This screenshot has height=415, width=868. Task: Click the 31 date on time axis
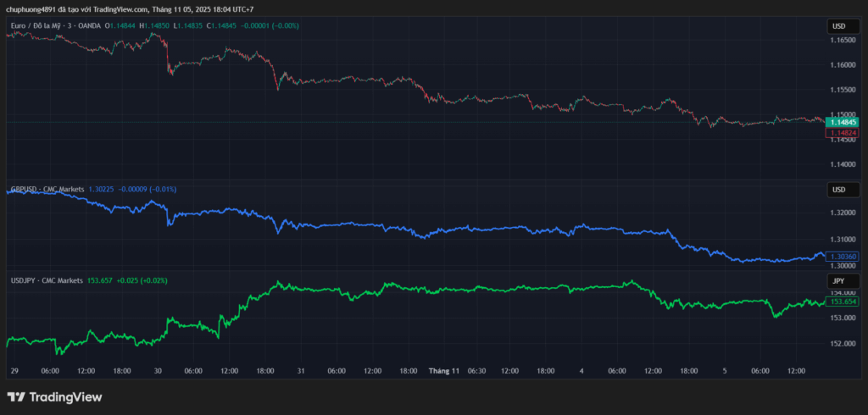(301, 371)
